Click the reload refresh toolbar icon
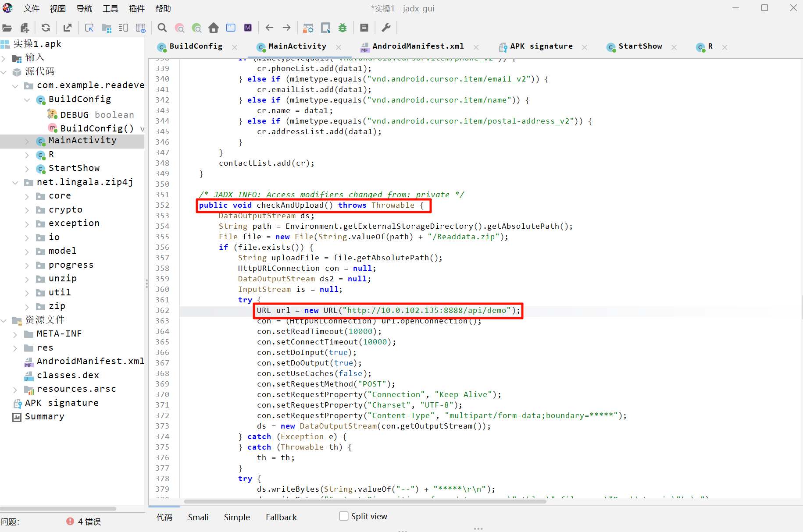The image size is (803, 532). pyautogui.click(x=46, y=28)
